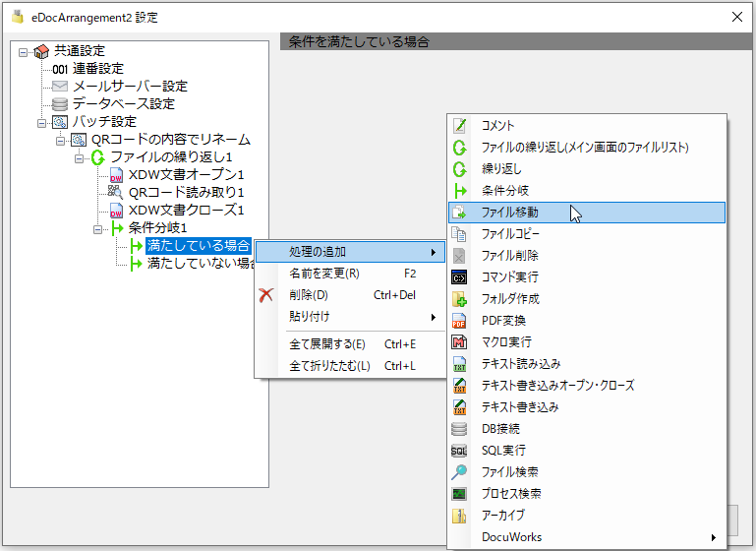
Task: Click the データベース設定 database icon in tree
Action: coord(60,103)
